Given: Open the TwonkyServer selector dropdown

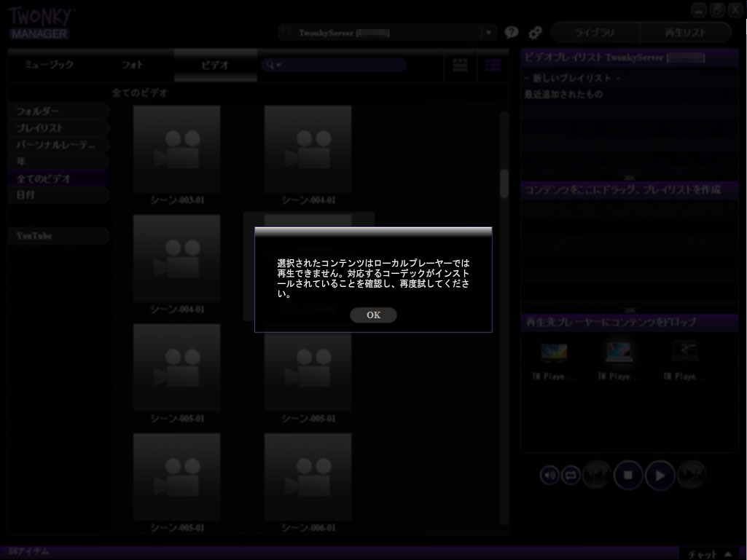Looking at the screenshot, I should 489,32.
